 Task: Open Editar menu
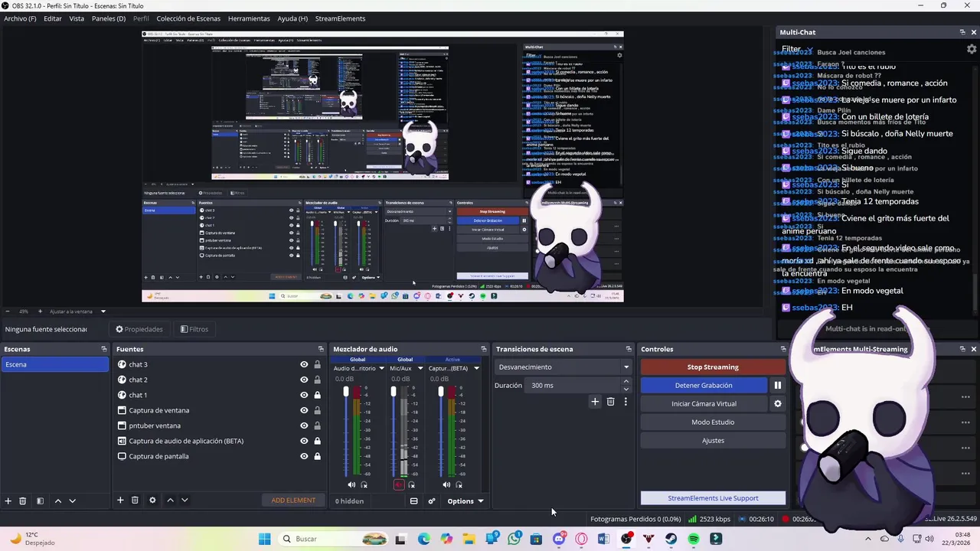point(53,18)
